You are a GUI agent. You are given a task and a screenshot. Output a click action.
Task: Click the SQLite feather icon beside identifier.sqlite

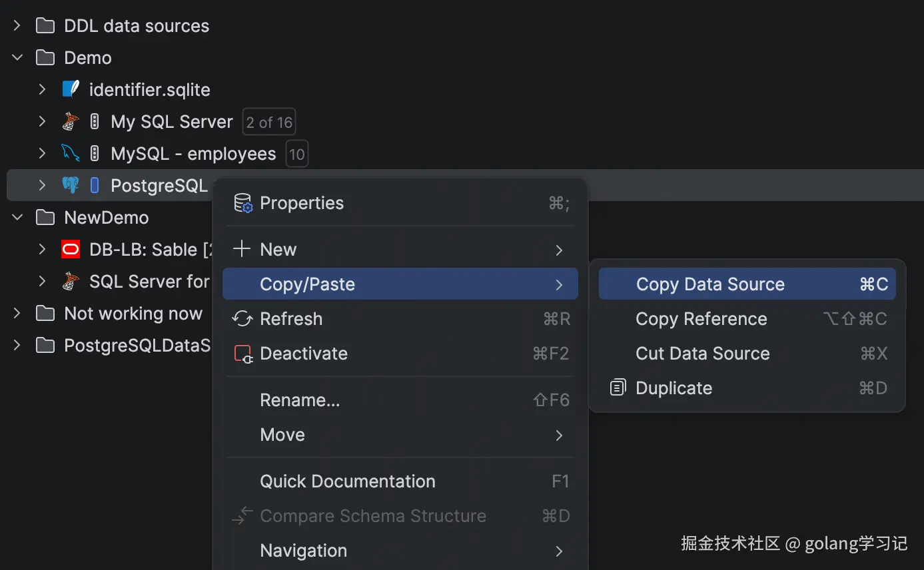71,90
